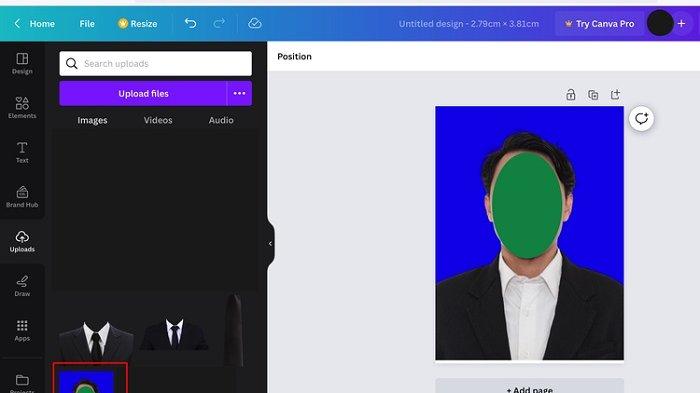Click the Undo arrow
The height and width of the screenshot is (393, 700).
tap(190, 23)
